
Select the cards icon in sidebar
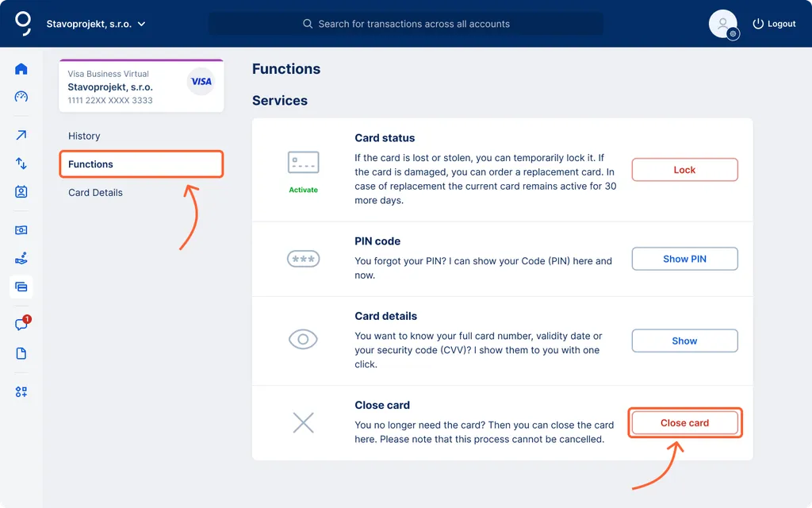point(21,287)
